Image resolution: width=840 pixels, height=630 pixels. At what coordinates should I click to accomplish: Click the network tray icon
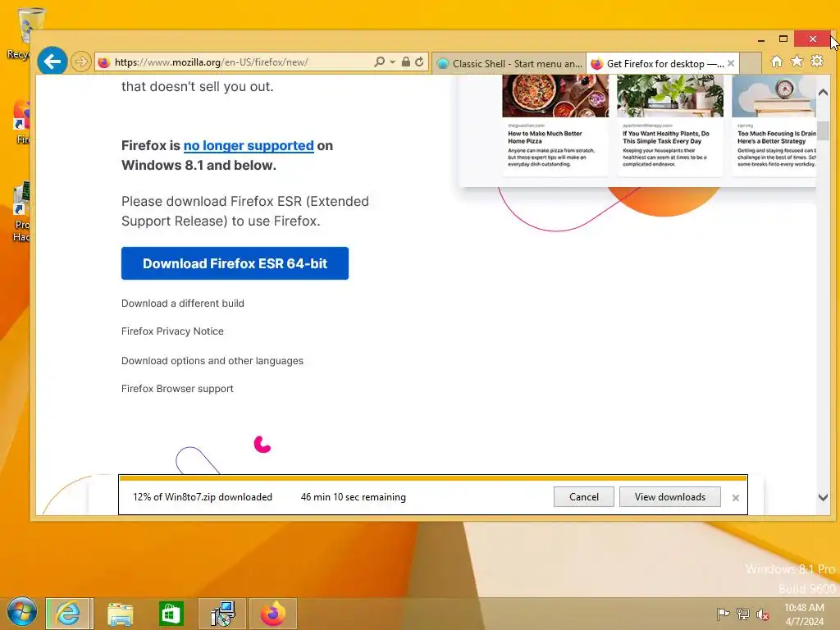(x=743, y=614)
